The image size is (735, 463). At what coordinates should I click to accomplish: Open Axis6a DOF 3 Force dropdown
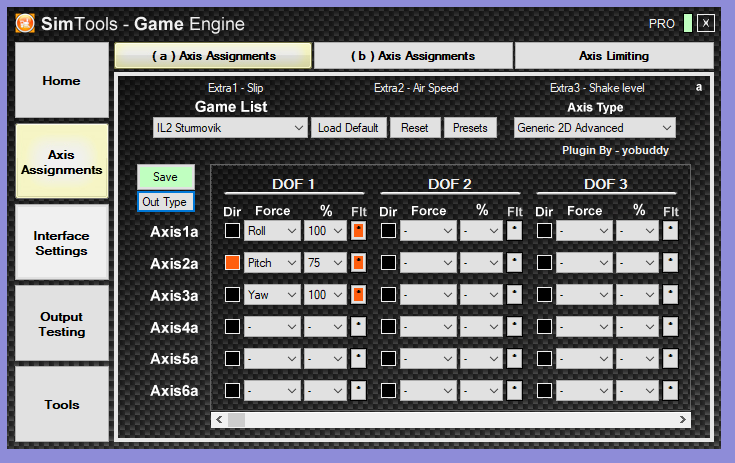tap(584, 390)
